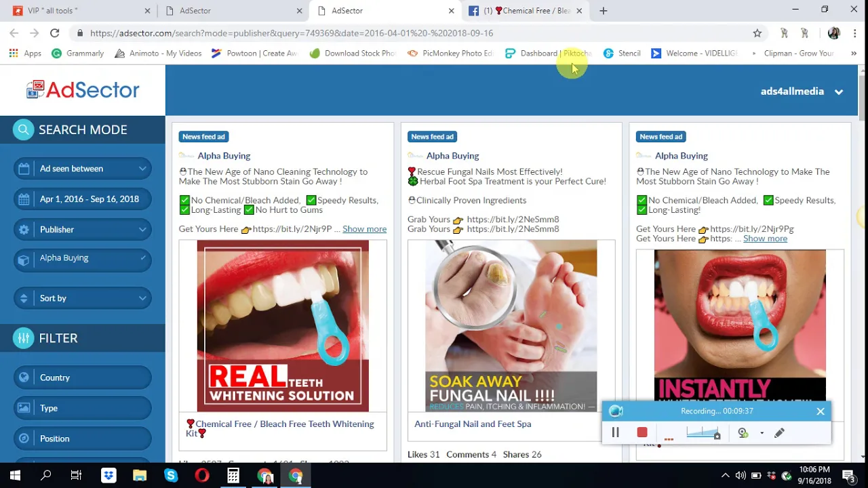Viewport: 868px width, 488px height.
Task: Pause the screen recording
Action: (616, 432)
